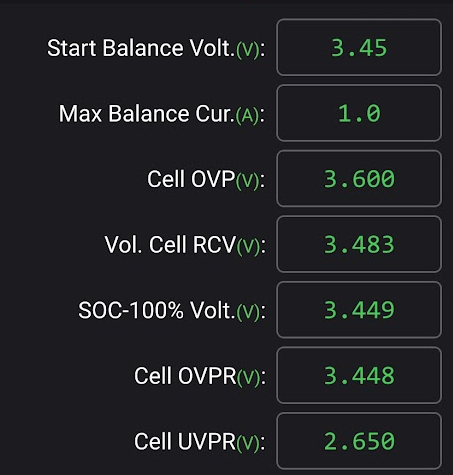Viewport: 453px width, 475px height.
Task: Click the (V) unit beside Vol. Cell RCV
Action: coord(248,247)
